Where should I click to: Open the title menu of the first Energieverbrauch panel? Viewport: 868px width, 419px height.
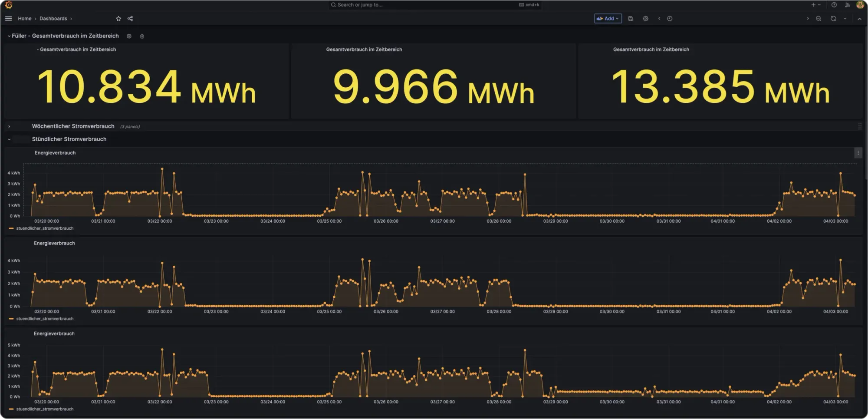pos(55,153)
